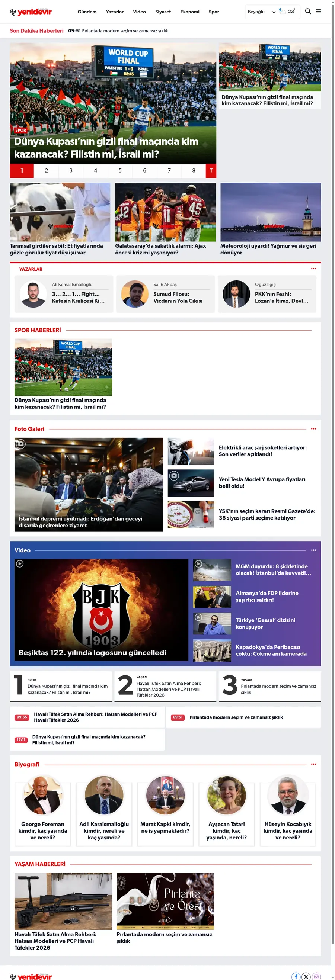Viewport: 335px width, 980px height.
Task: Click play icon on MGM duyurdu video thumbnail
Action: coord(198,564)
